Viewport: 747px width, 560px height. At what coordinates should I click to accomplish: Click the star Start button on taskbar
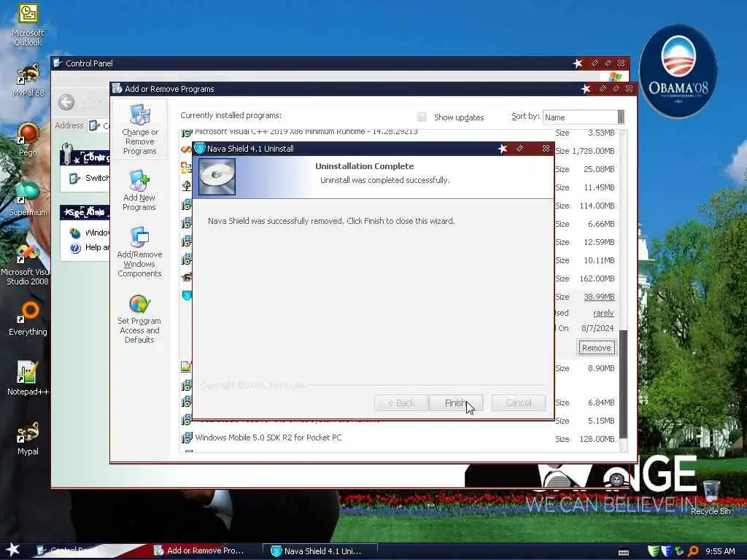pyautogui.click(x=13, y=550)
